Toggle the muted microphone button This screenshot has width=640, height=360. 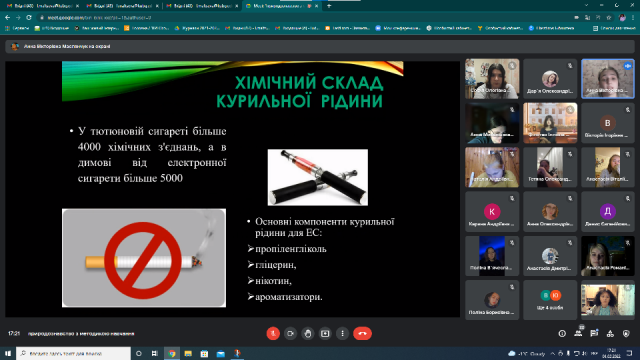point(273,333)
